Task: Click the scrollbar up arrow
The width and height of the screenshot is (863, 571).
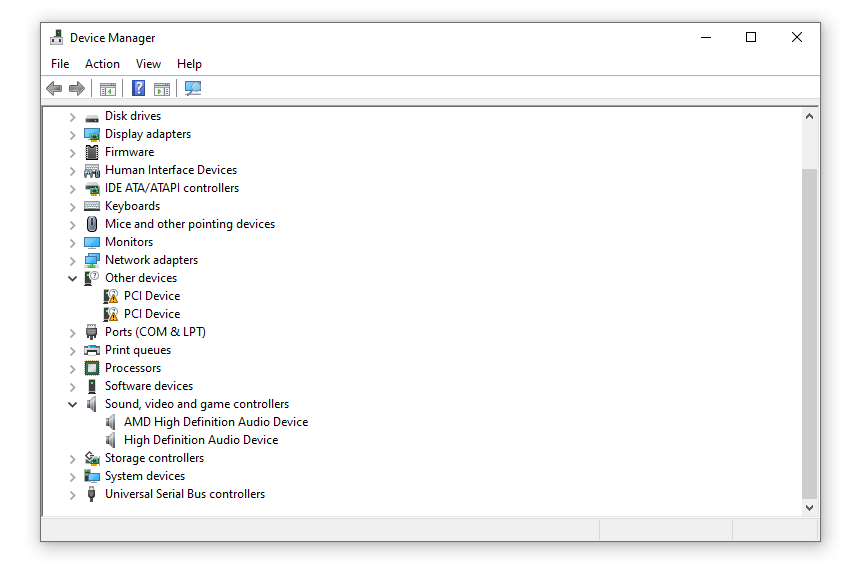Action: pos(809,116)
